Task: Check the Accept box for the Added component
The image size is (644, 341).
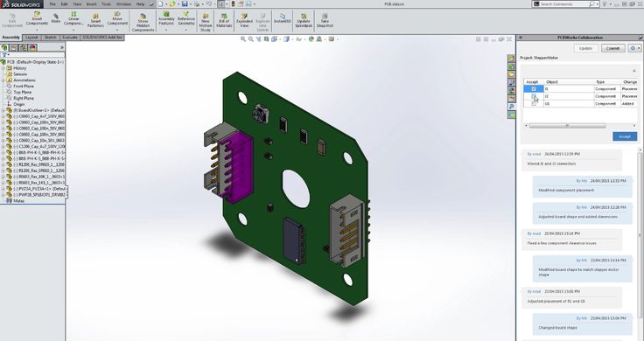Action: pyautogui.click(x=534, y=104)
